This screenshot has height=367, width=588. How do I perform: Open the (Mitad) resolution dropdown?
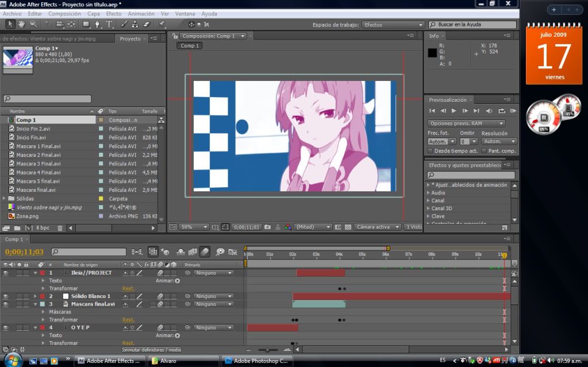[313, 227]
